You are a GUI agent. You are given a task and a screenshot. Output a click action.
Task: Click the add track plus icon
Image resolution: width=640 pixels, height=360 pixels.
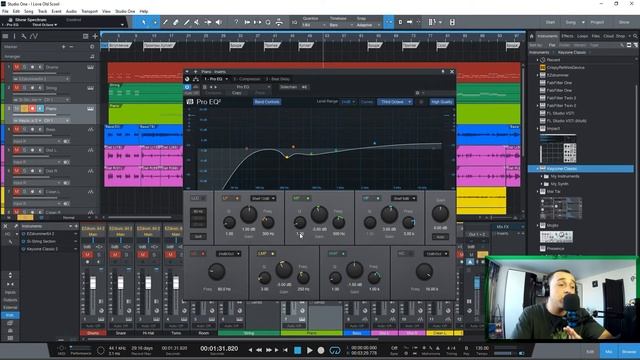(95, 36)
